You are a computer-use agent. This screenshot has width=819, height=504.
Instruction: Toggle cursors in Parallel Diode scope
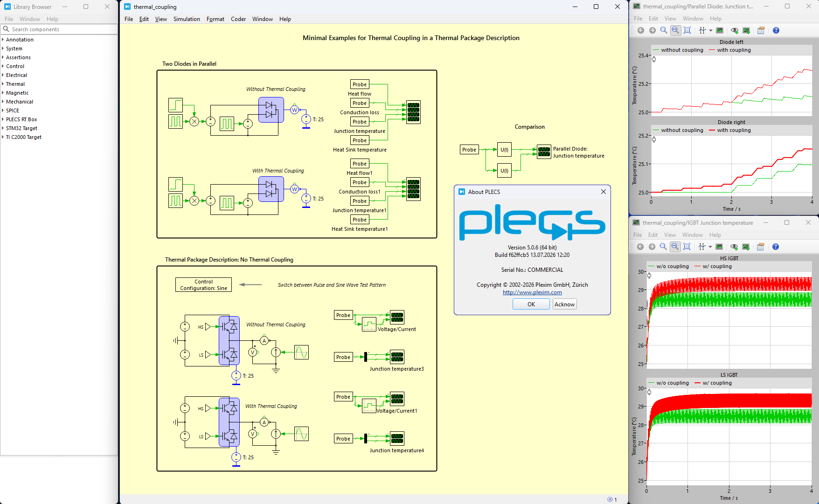tap(702, 30)
